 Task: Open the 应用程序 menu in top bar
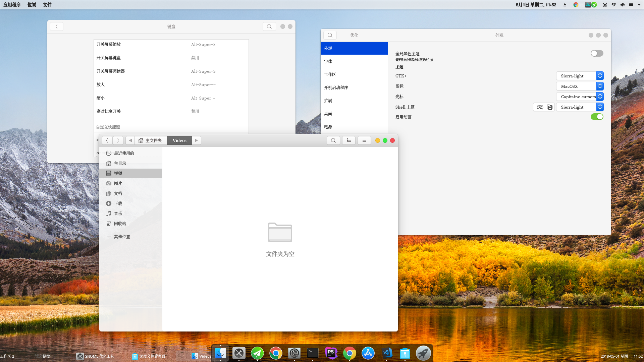(12, 5)
